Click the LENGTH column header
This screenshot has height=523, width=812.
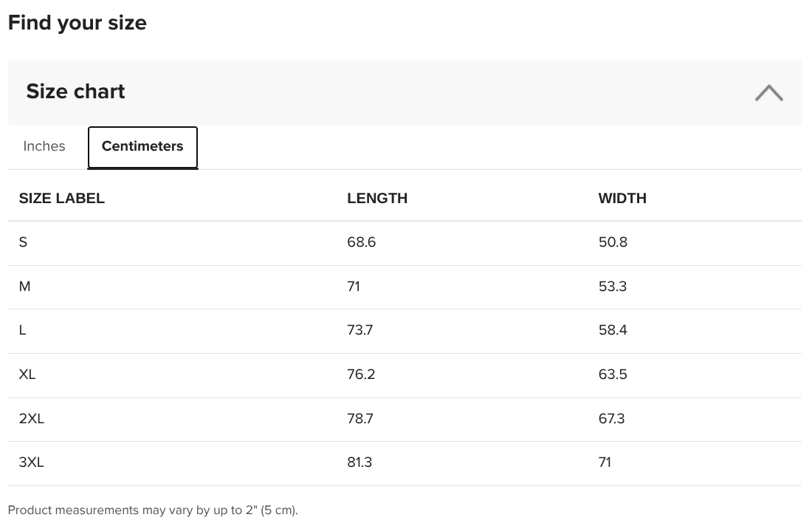[x=377, y=198]
